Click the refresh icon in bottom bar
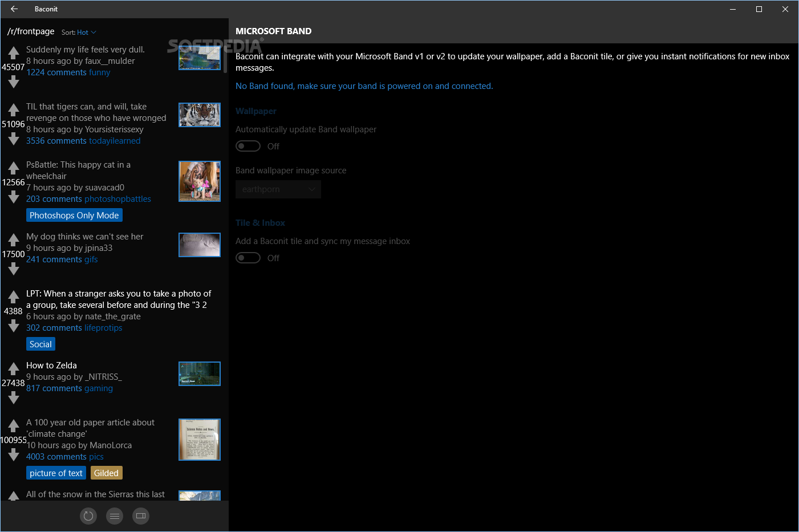Viewport: 799px width, 532px height. coord(88,516)
